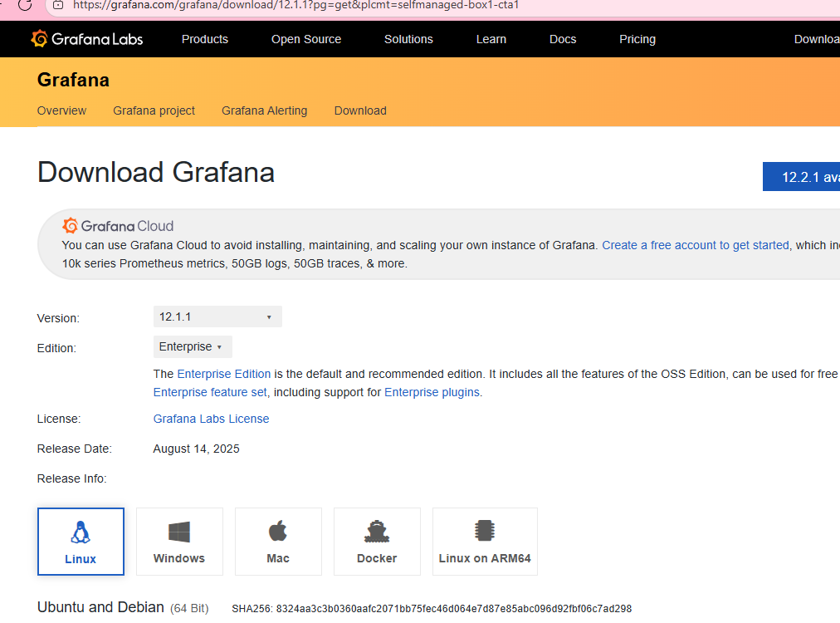
Task: Select the Mac apple platform tile
Action: point(278,542)
